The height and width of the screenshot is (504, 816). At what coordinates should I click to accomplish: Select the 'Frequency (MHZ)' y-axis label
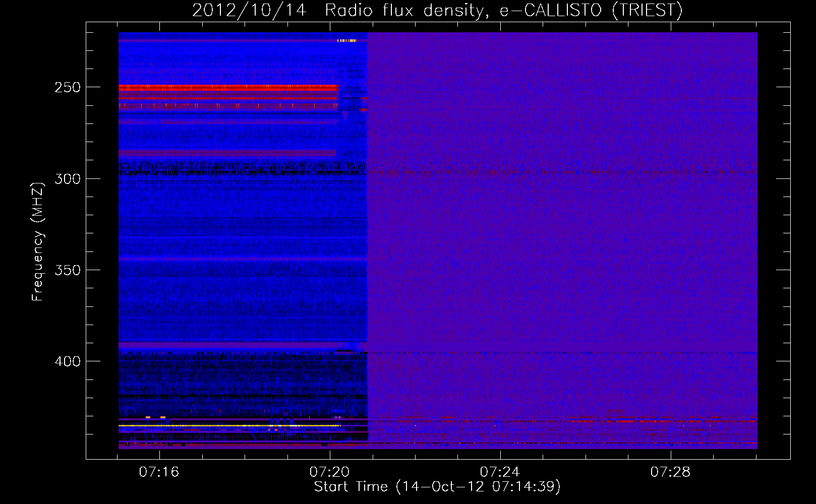click(38, 242)
